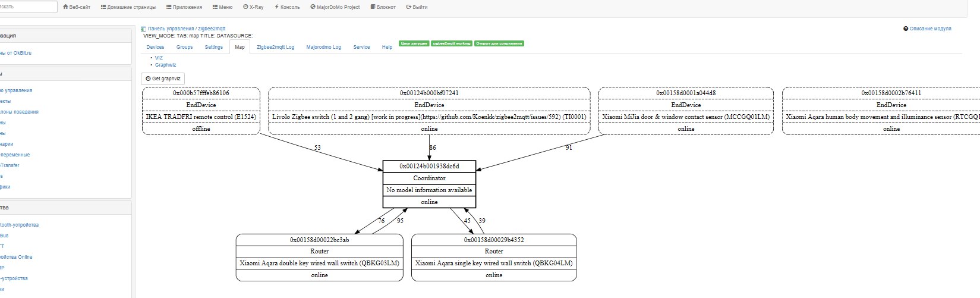
Task: Open sidebar link ending in Online
Action: tap(17, 257)
